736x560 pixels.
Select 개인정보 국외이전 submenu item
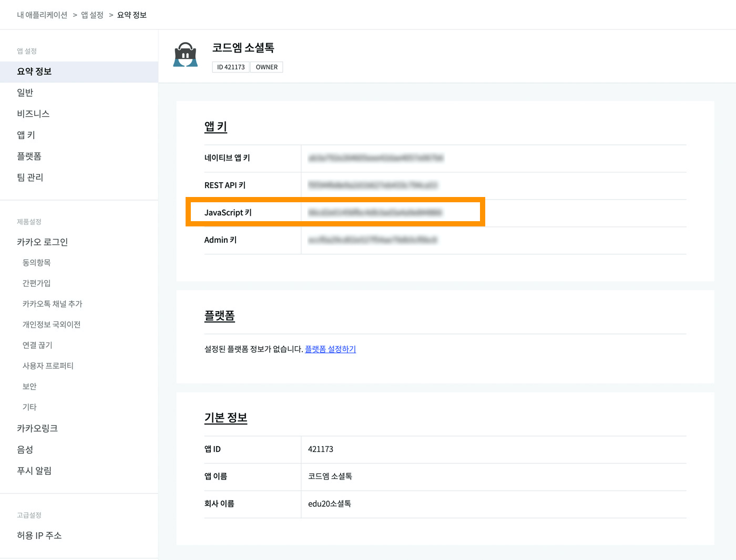pos(52,324)
